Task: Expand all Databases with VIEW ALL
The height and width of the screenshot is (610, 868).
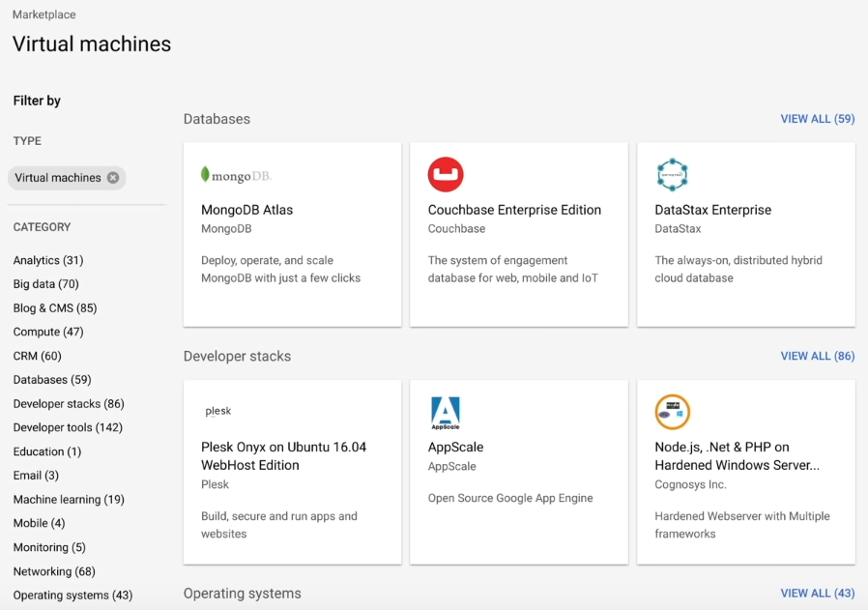Action: [817, 118]
